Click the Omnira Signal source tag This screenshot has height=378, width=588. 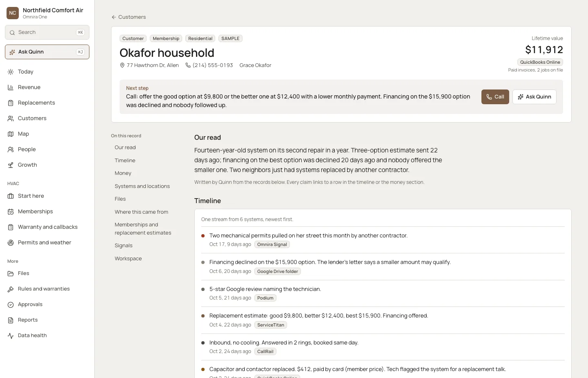[272, 244]
